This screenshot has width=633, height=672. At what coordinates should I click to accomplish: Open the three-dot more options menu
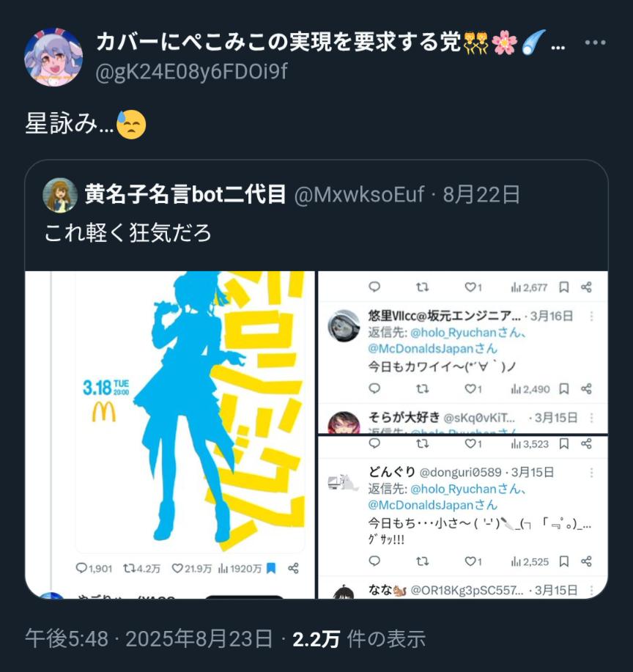tap(595, 43)
